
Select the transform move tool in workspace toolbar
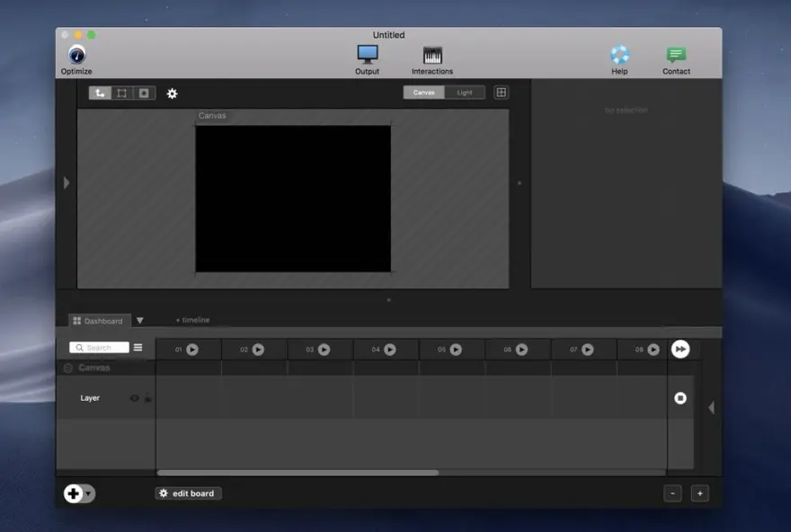pos(100,93)
